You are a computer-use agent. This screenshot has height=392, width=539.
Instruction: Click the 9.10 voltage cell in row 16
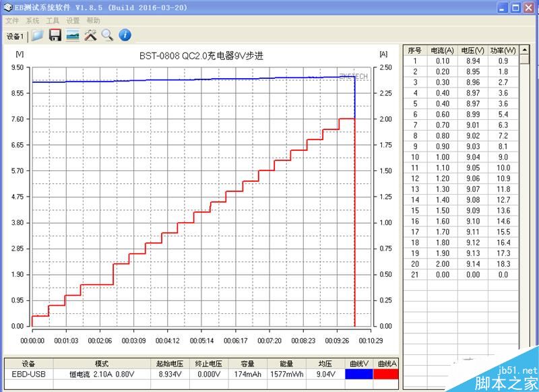tap(473, 221)
